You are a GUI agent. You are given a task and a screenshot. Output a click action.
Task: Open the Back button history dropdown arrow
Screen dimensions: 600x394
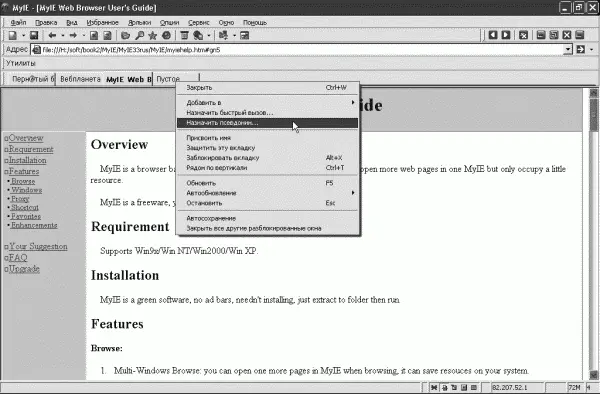click(x=62, y=36)
